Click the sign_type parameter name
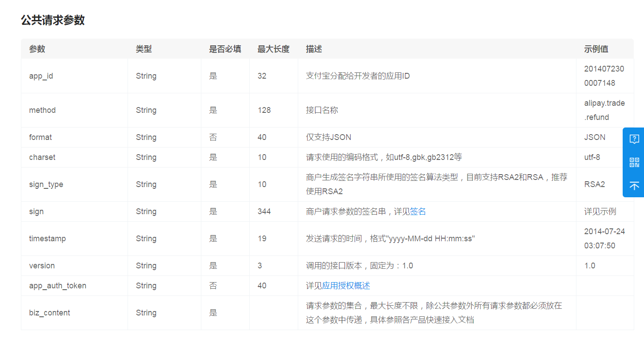The image size is (644, 343). click(46, 184)
